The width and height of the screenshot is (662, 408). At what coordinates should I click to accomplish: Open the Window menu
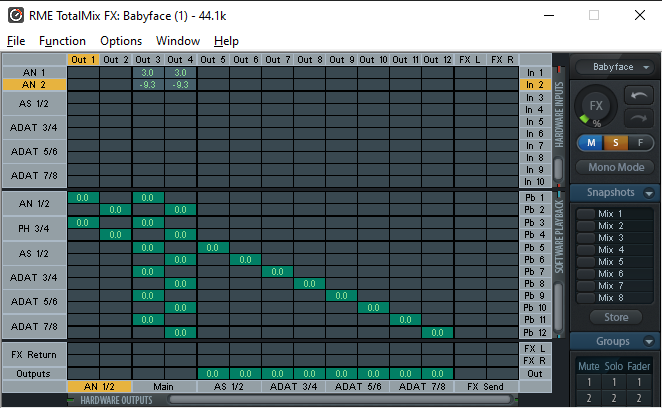(x=178, y=41)
